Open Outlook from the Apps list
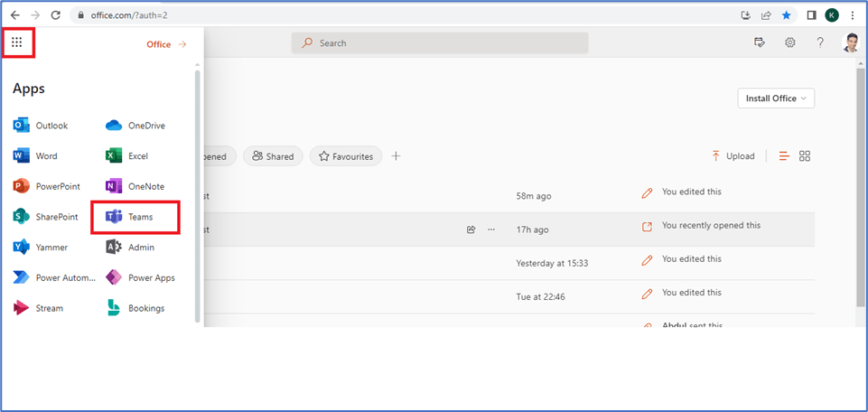 [x=41, y=126]
